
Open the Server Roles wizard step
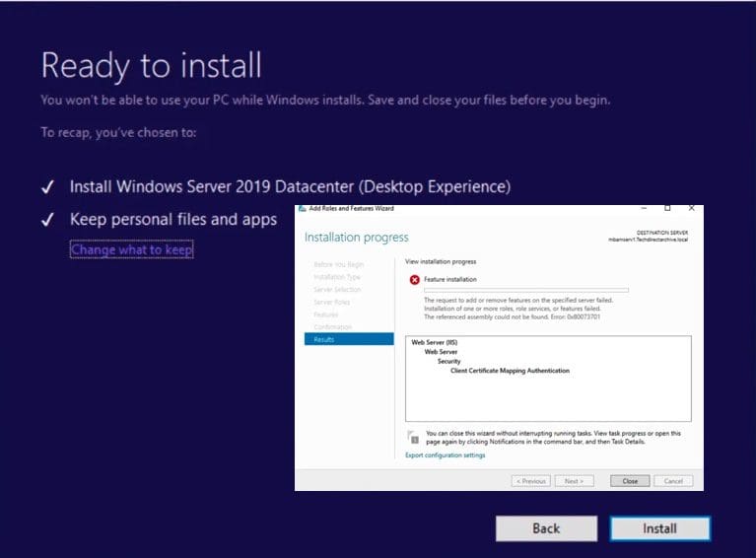click(x=331, y=302)
